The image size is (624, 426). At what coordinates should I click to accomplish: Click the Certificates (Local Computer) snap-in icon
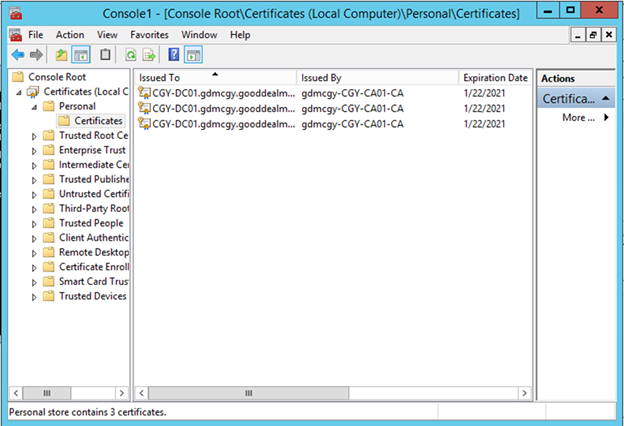33,92
